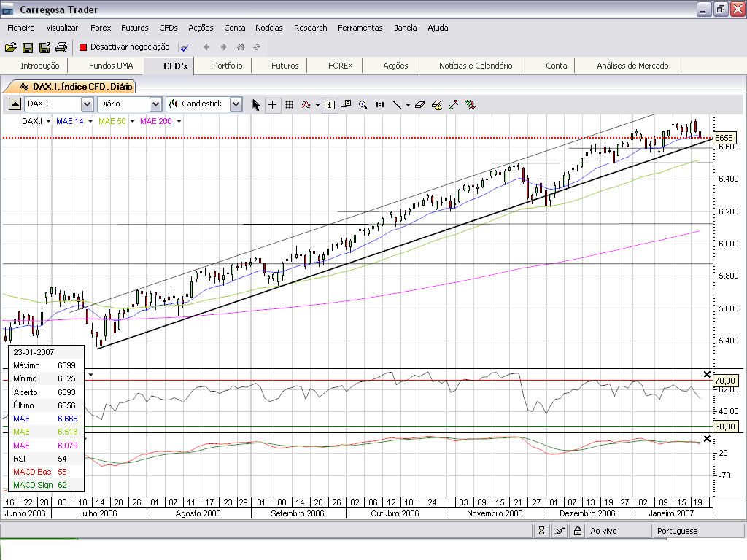The width and height of the screenshot is (747, 560).
Task: Click the red-green arrow trade icon
Action: coord(454,105)
